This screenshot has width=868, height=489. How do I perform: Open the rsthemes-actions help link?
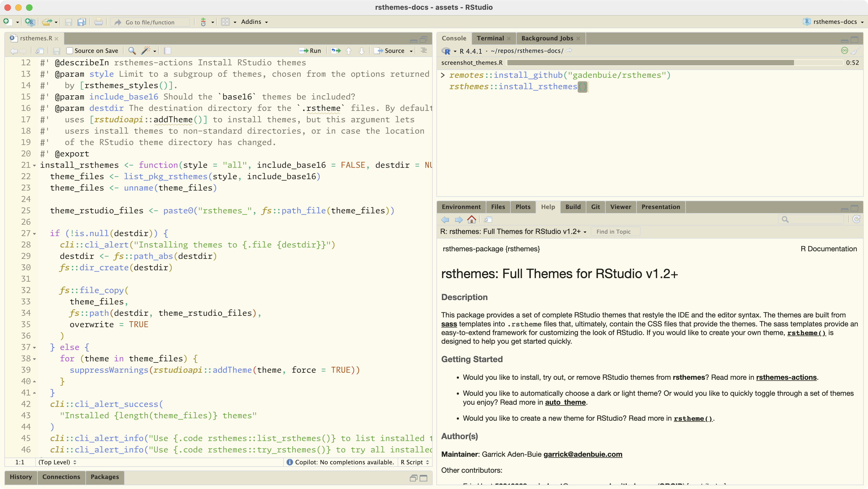click(786, 377)
